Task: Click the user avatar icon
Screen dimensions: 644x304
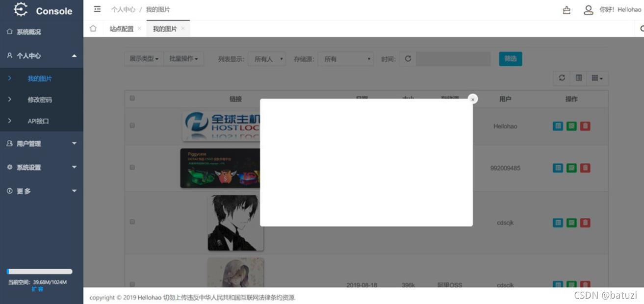Action: 588,10
